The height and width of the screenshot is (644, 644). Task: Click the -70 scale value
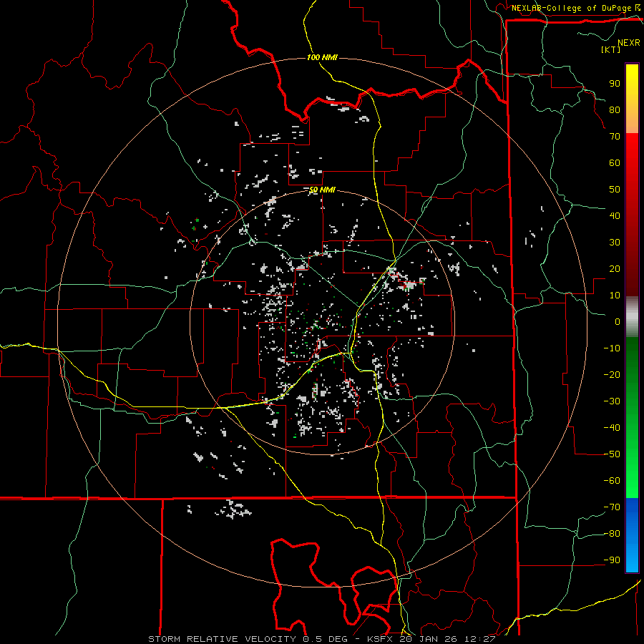point(612,507)
